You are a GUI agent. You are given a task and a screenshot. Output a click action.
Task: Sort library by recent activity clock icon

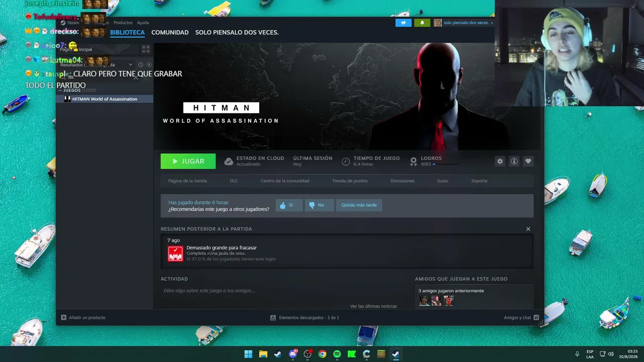tap(140, 64)
